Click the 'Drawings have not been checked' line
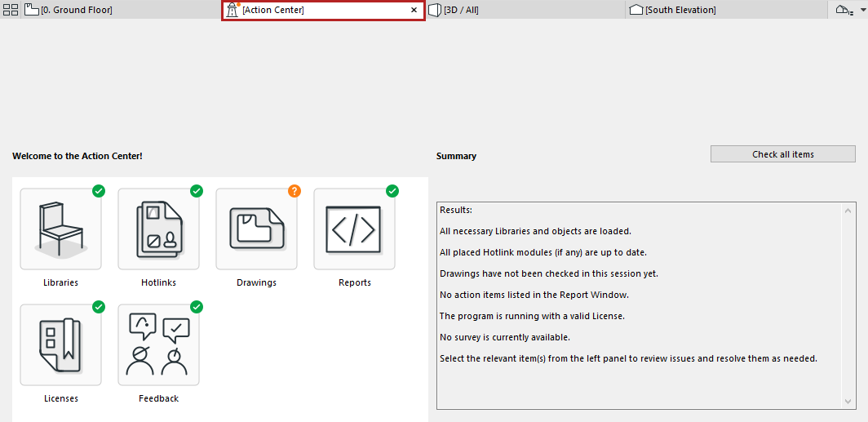868x422 pixels. click(548, 273)
